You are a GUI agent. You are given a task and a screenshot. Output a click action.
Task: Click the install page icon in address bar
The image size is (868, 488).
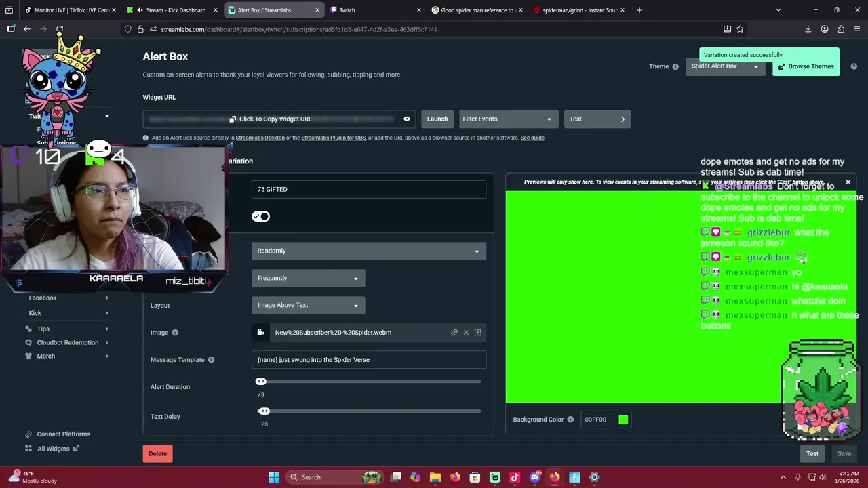coord(727,29)
